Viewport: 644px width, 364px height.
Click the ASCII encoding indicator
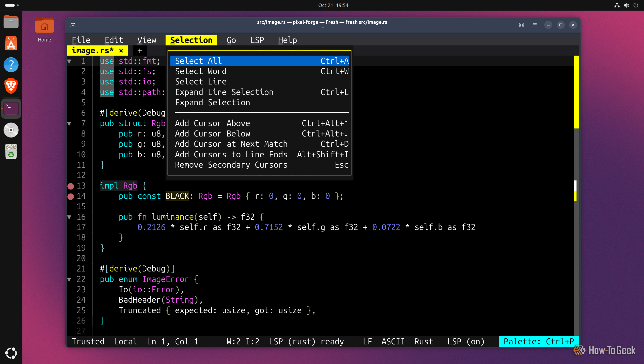(393, 341)
